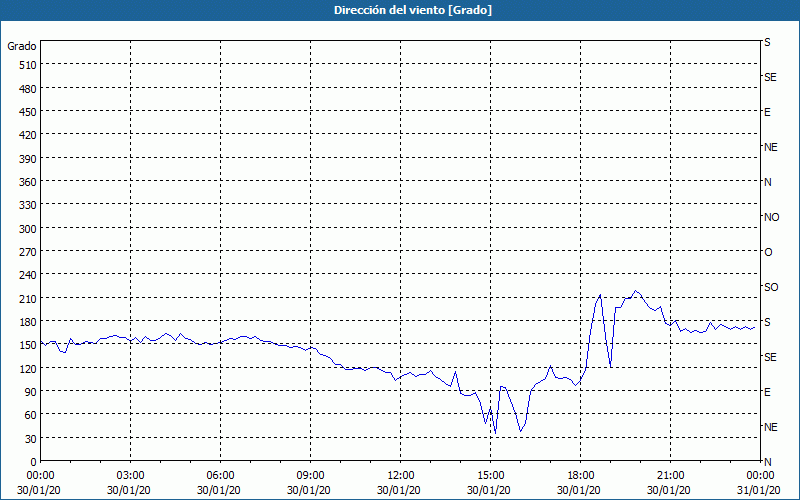This screenshot has width=800, height=500.
Task: Click the 09:00 time label on x-axis
Action: pos(311,476)
